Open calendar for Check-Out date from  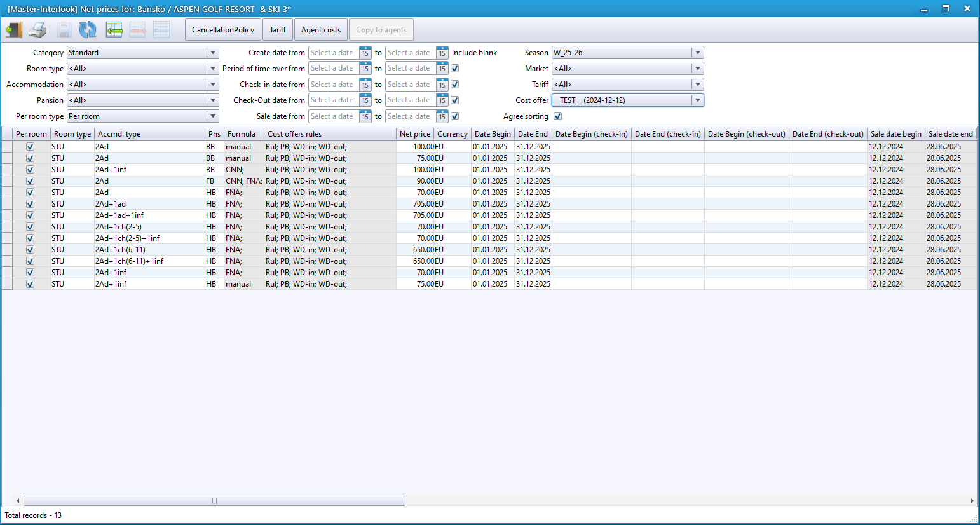(x=365, y=100)
